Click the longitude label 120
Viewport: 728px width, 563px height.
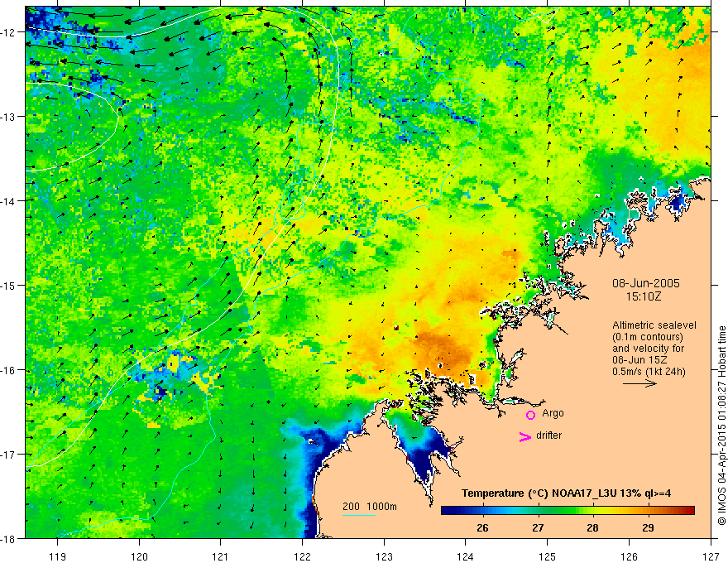click(139, 556)
